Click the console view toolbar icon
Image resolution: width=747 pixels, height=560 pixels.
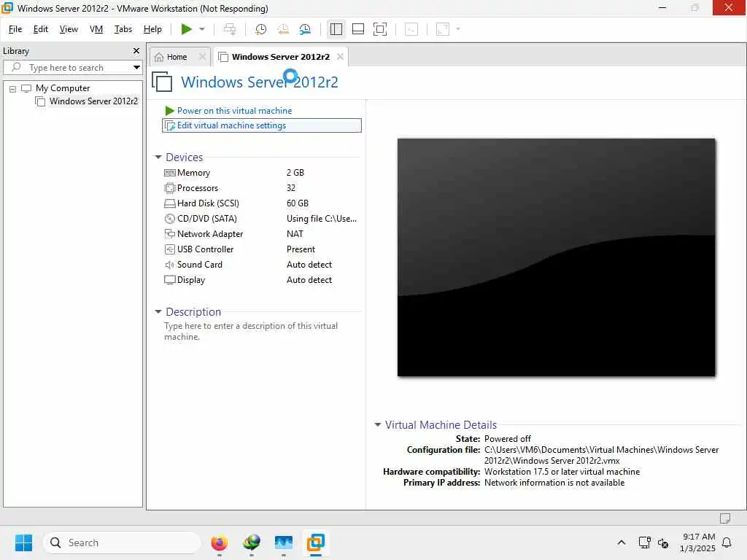[x=411, y=29]
